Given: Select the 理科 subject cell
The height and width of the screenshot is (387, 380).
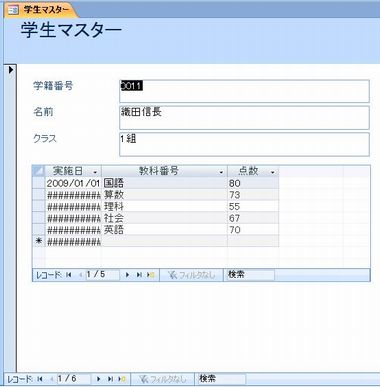Looking at the screenshot, I should click(x=165, y=206).
